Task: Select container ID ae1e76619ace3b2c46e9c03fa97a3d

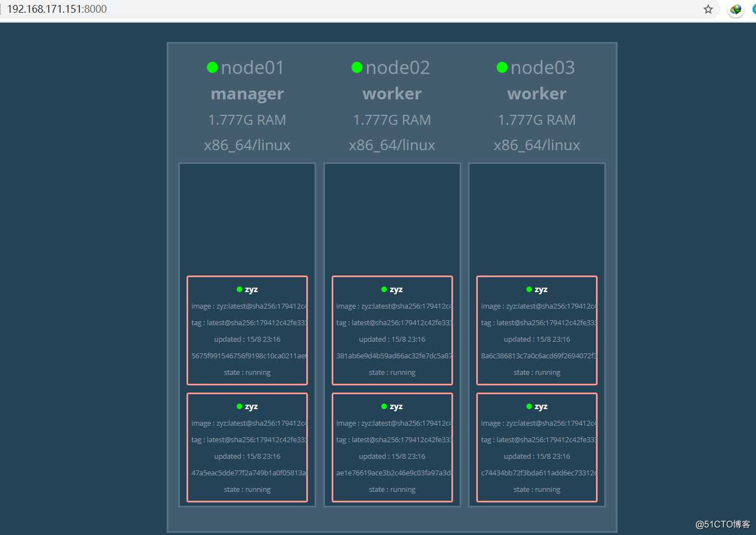Action: [x=394, y=473]
